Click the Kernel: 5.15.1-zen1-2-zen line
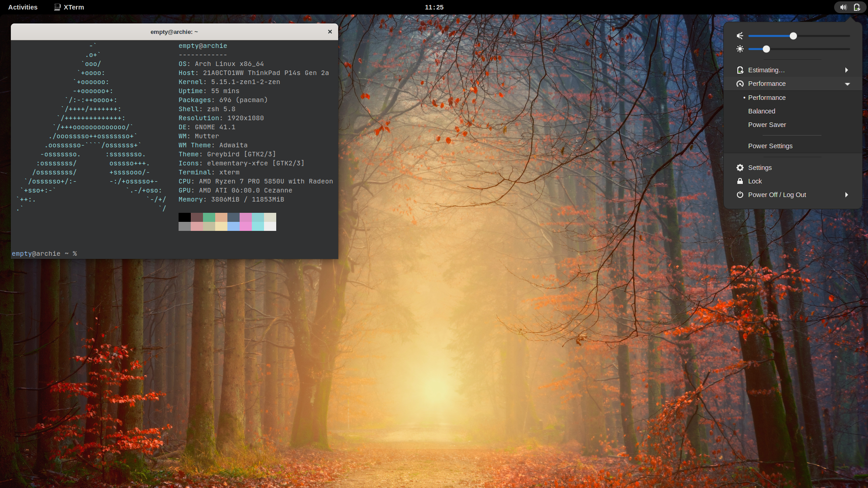The width and height of the screenshot is (868, 488). coord(229,82)
